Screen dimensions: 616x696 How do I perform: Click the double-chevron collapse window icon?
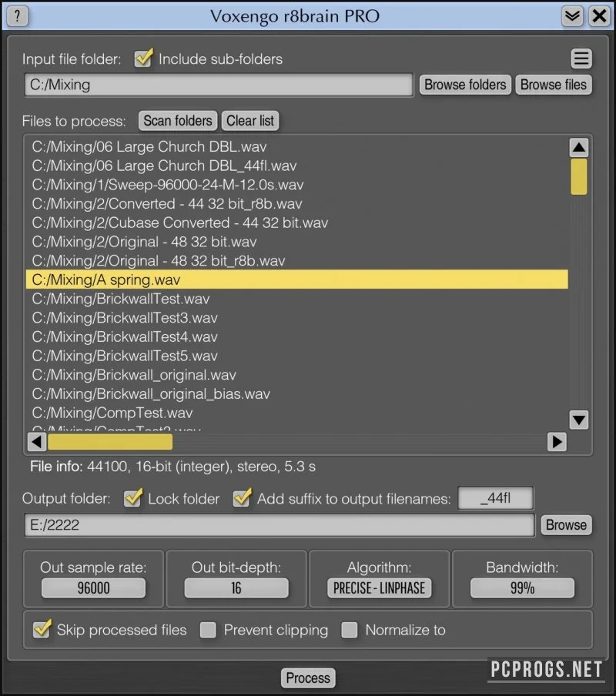coord(573,16)
